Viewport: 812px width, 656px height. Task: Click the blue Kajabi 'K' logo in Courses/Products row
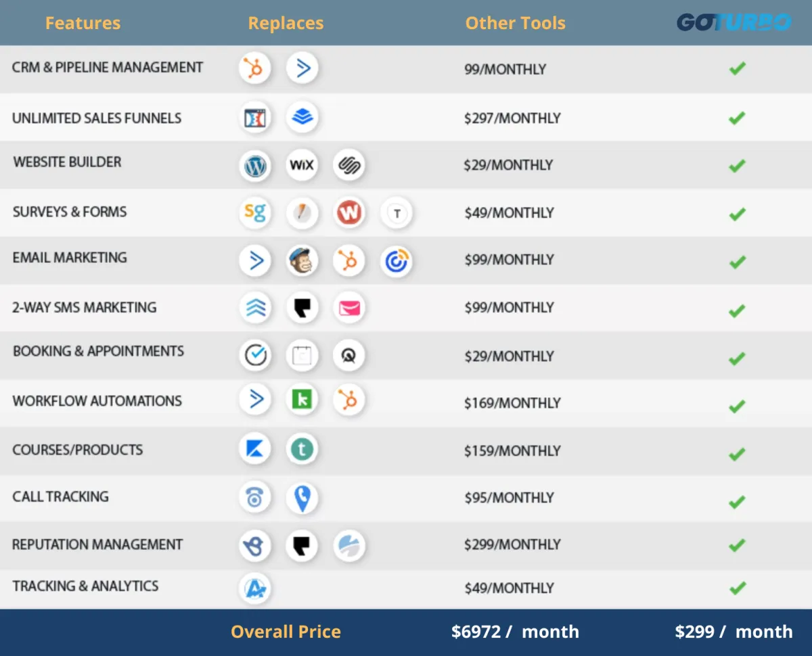coord(255,449)
